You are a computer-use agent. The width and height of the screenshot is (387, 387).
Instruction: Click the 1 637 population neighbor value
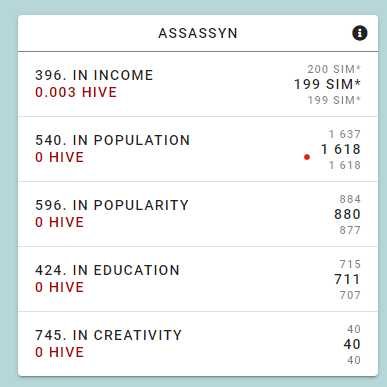click(345, 134)
